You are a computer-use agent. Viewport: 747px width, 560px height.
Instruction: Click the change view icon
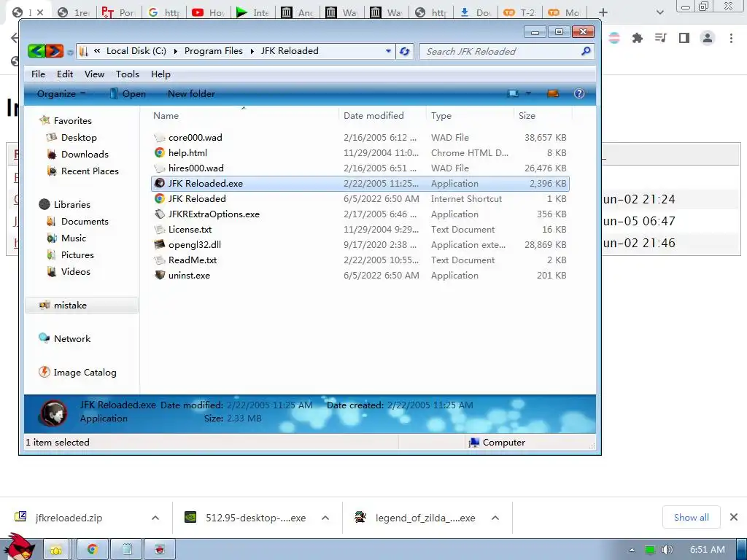click(x=513, y=93)
